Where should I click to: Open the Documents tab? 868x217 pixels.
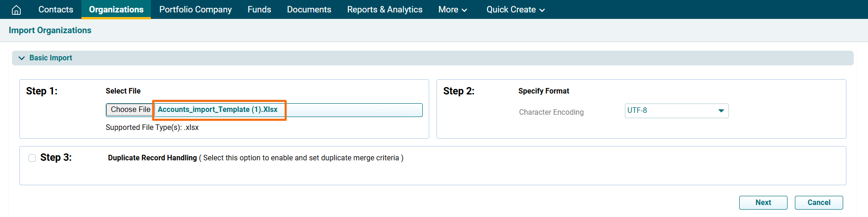309,10
